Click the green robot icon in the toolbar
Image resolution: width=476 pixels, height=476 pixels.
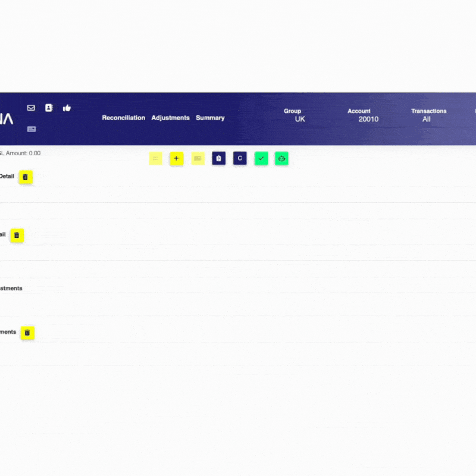(x=281, y=158)
